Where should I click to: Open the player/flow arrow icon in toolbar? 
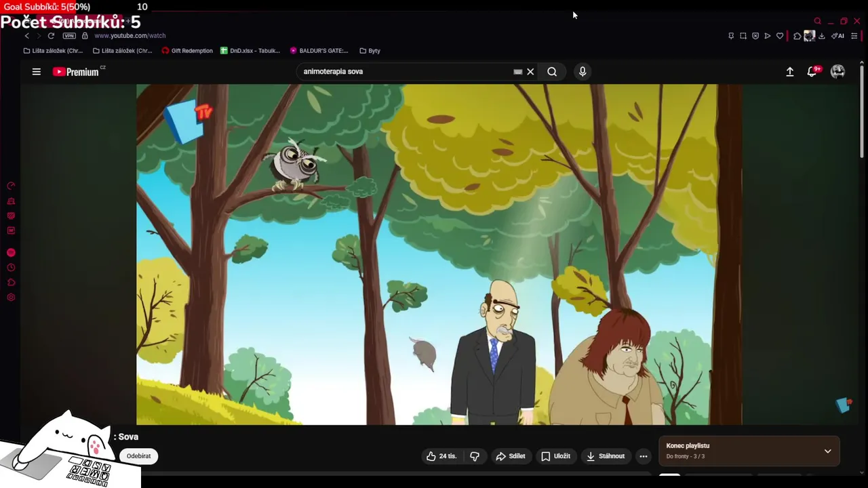768,36
